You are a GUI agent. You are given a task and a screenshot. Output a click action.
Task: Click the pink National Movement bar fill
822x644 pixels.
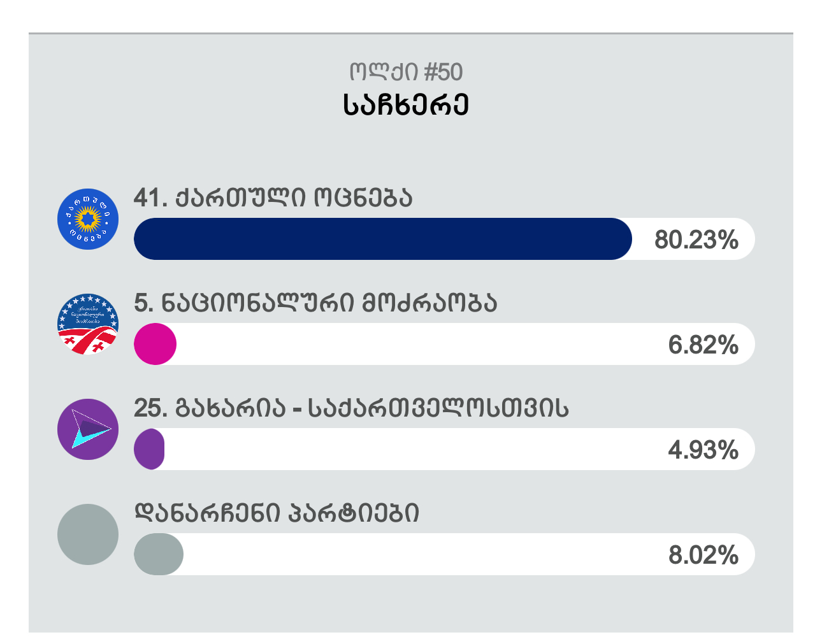pyautogui.click(x=155, y=344)
